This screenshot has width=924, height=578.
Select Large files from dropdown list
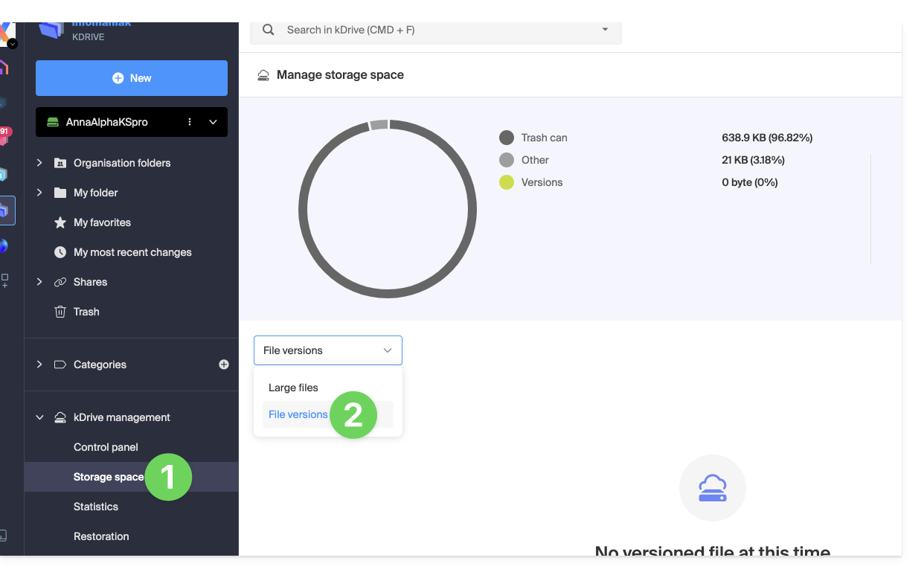(293, 388)
